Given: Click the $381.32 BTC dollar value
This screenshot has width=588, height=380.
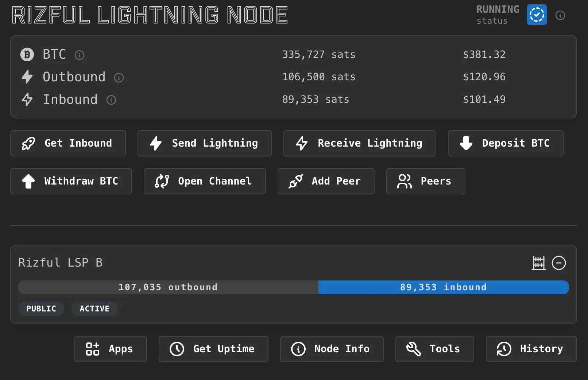Looking at the screenshot, I should [x=484, y=55].
